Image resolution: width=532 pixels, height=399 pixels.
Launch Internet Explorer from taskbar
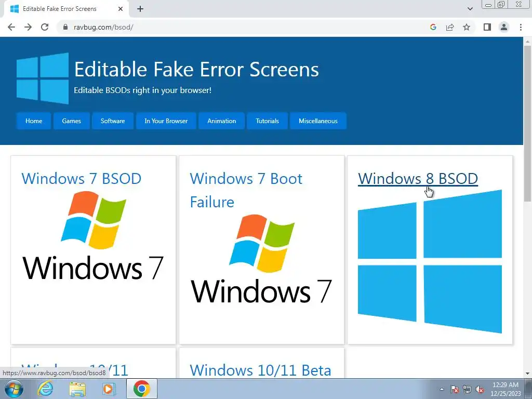click(46, 389)
